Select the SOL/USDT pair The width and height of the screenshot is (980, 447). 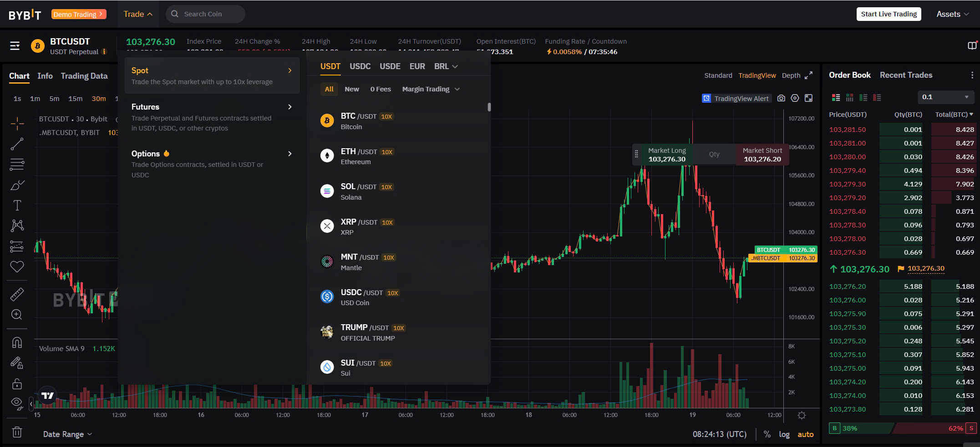[398, 191]
